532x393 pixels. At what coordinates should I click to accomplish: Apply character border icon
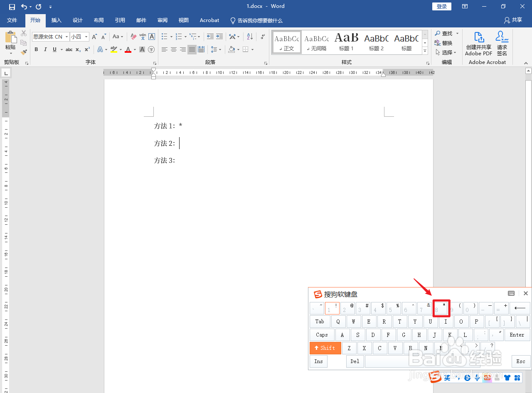pos(152,37)
